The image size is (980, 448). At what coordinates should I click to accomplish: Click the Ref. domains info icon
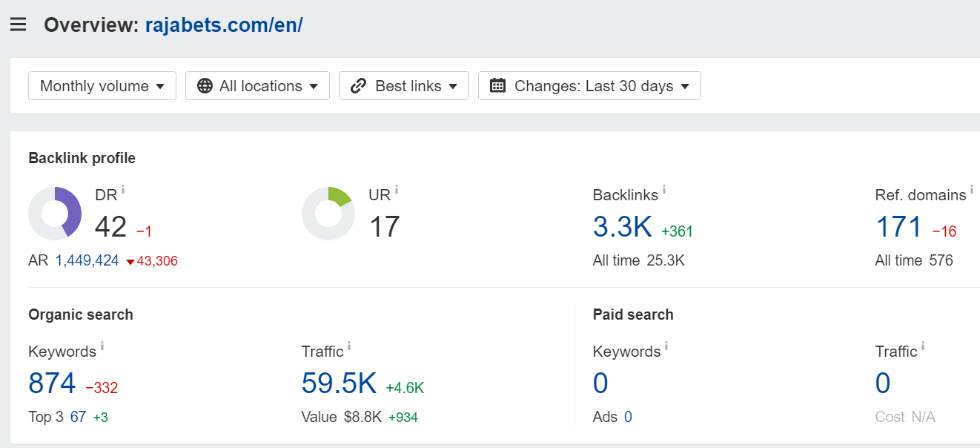pyautogui.click(x=973, y=190)
